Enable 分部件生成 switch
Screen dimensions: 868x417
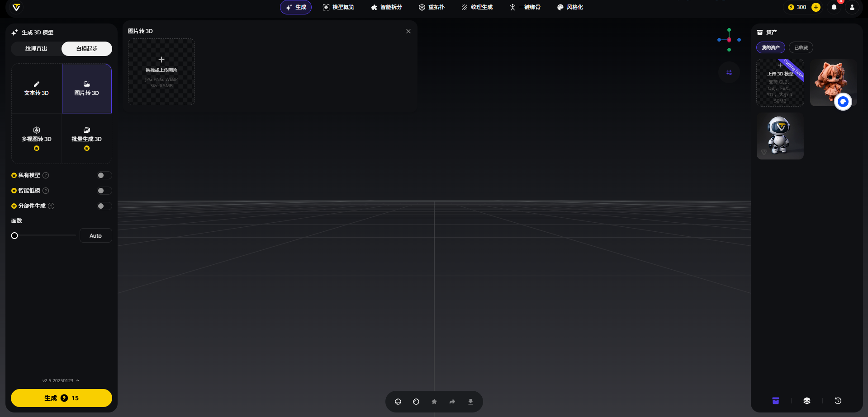104,206
